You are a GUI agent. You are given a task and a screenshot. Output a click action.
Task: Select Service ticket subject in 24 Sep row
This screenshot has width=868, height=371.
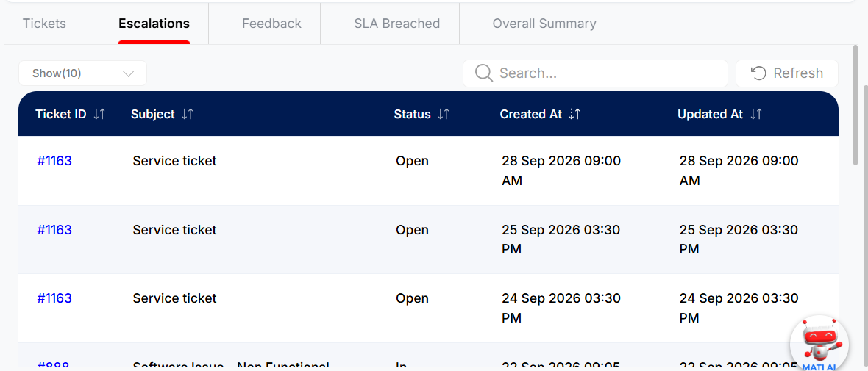coord(174,298)
